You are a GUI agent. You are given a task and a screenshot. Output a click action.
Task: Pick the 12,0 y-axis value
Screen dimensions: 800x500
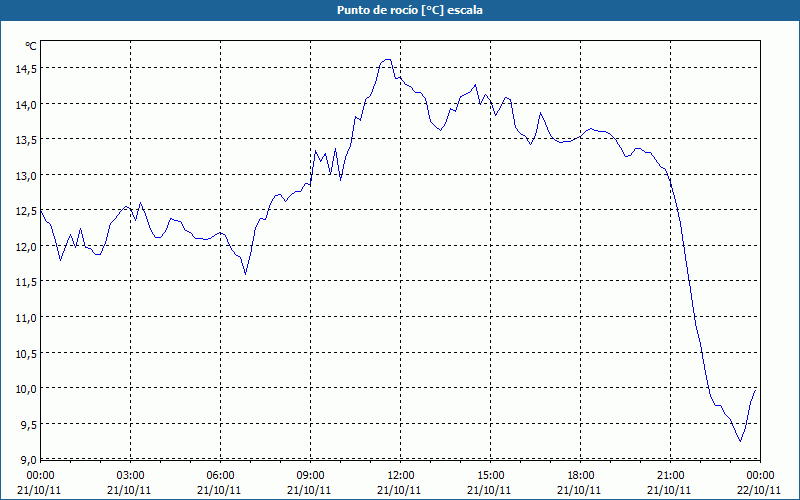point(26,246)
